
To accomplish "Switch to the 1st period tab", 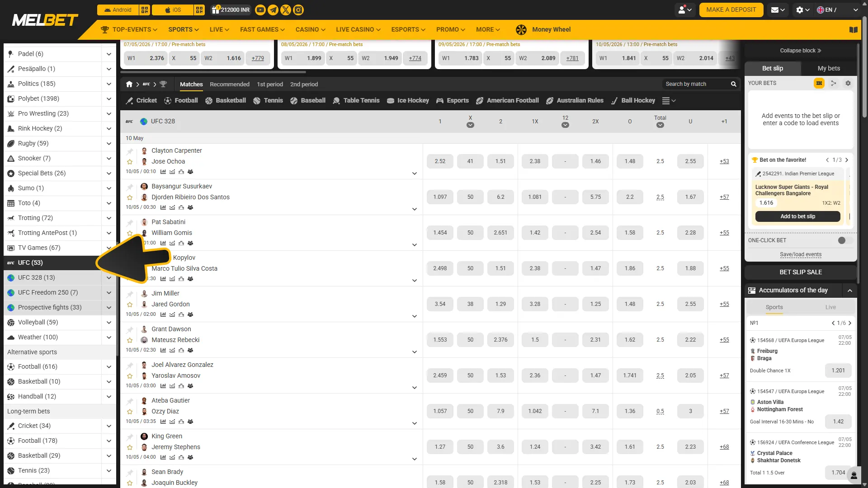I will click(x=270, y=84).
